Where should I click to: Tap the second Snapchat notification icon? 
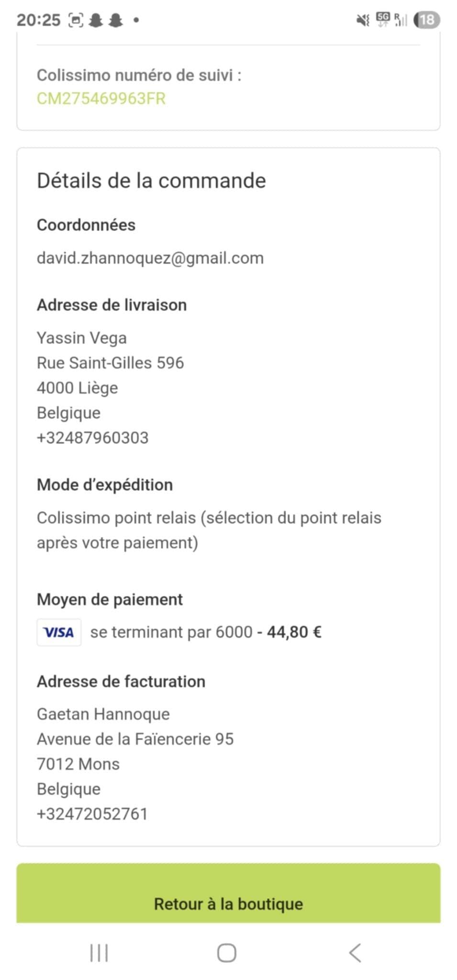click(115, 20)
